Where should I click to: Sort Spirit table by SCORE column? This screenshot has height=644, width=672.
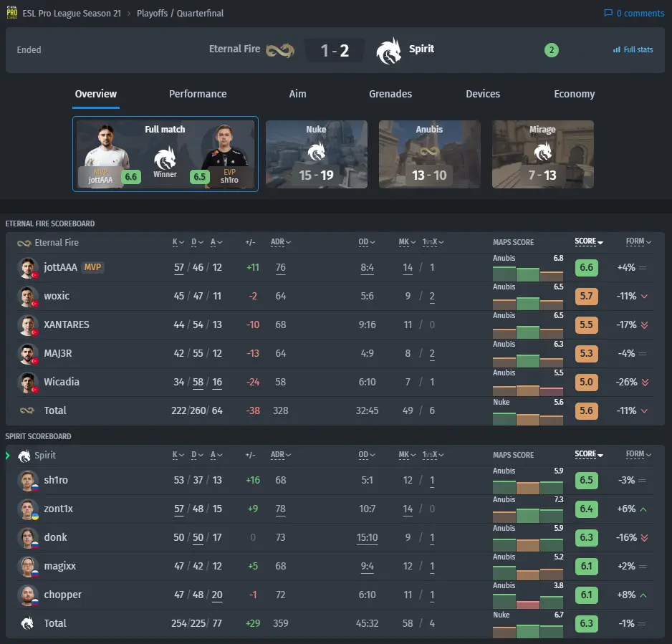pos(589,454)
